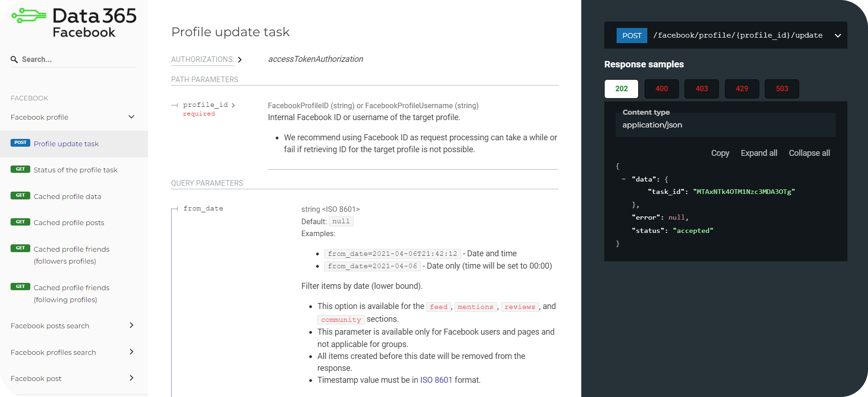Viewport: 868px width, 397px height.
Task: Focus the Search input field
Action: pos(78,60)
